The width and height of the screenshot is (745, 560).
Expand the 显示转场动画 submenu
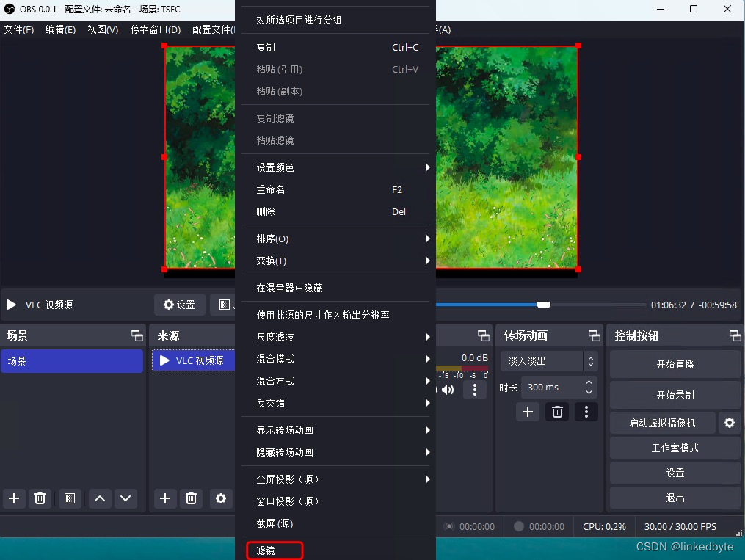[x=335, y=430]
